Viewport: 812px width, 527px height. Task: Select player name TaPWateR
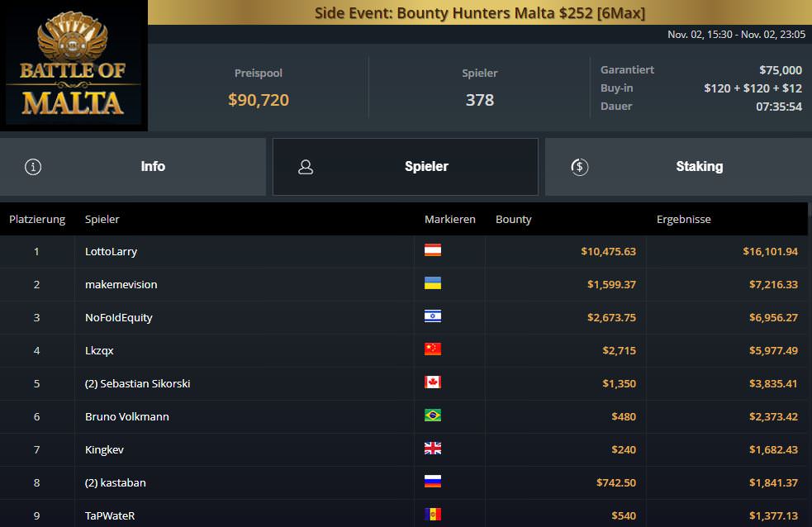coord(110,516)
